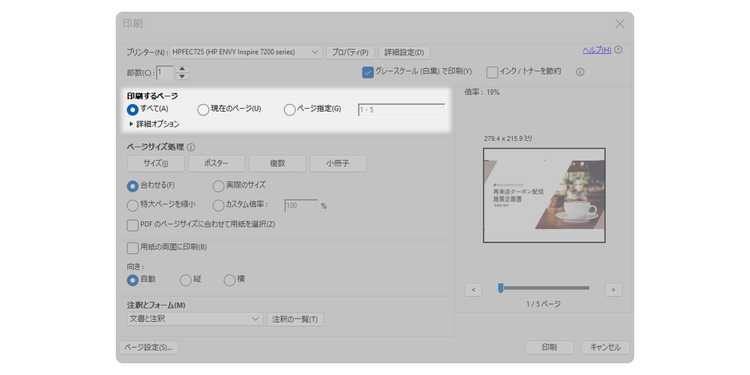The image size is (750, 375).
Task: Switch to ポスター page handling
Action: pyautogui.click(x=217, y=164)
